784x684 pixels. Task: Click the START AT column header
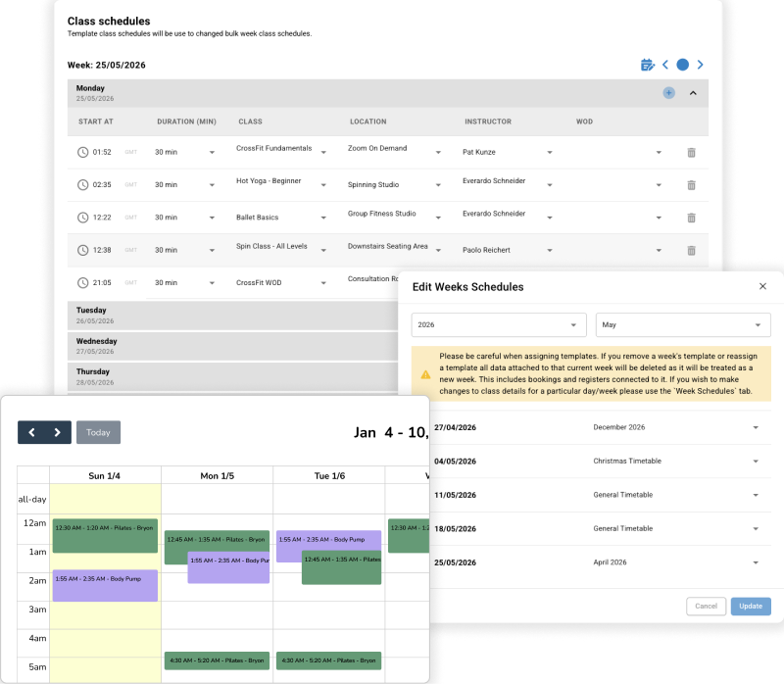95,122
